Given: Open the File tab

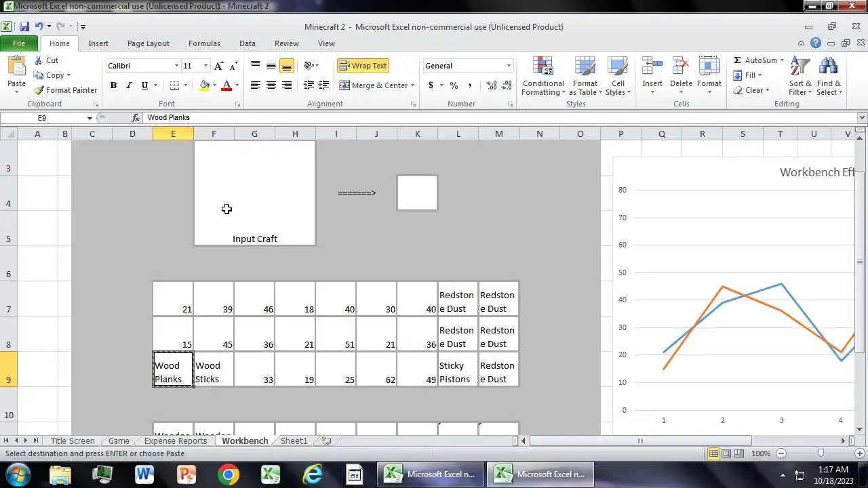Looking at the screenshot, I should pyautogui.click(x=19, y=43).
